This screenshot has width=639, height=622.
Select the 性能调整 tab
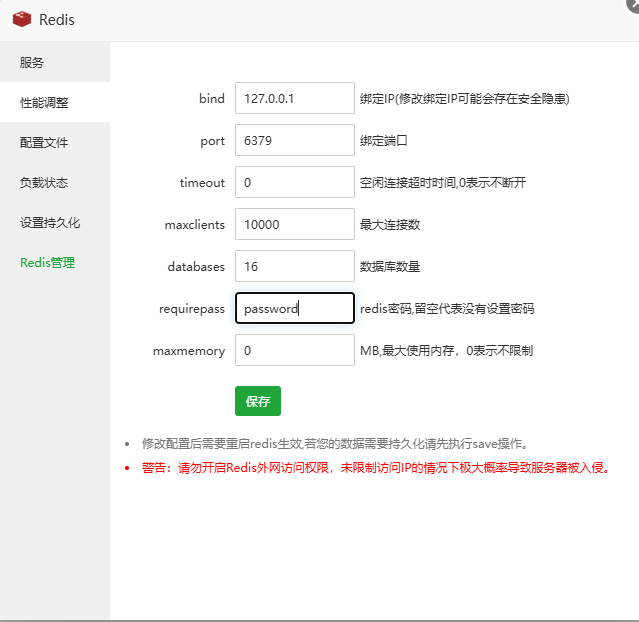[x=55, y=102]
